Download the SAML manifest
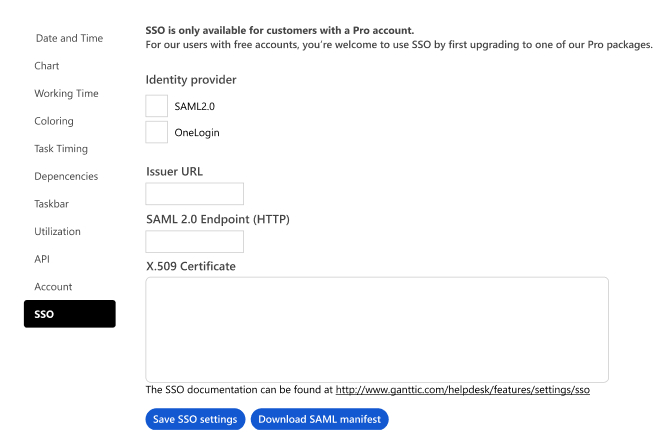Viewport: 665px width, 442px height. (319, 419)
